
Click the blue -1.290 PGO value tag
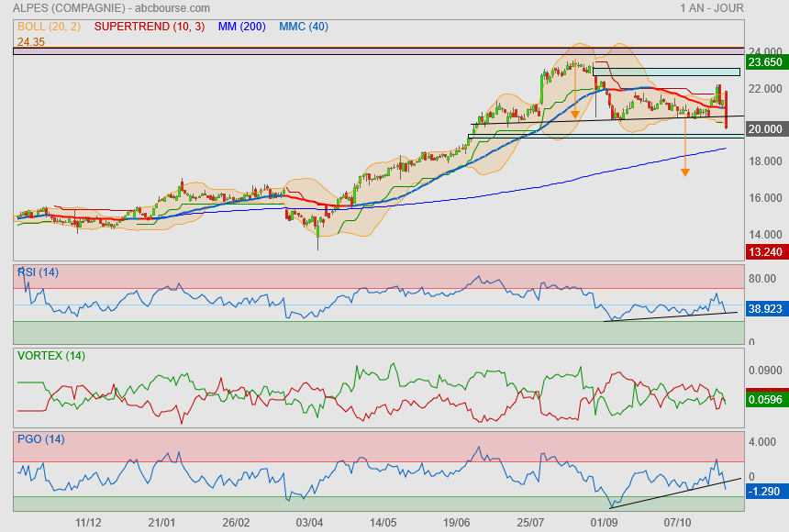pyautogui.click(x=765, y=492)
